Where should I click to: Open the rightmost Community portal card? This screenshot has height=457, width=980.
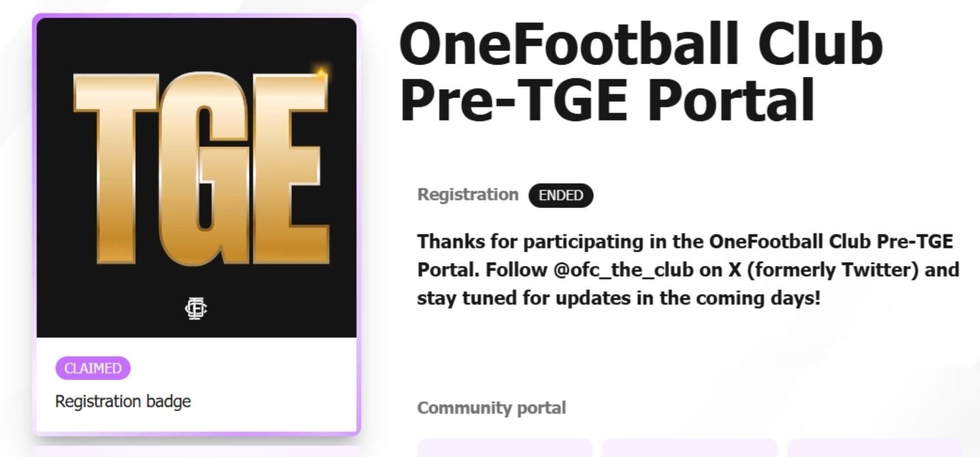coord(875,448)
